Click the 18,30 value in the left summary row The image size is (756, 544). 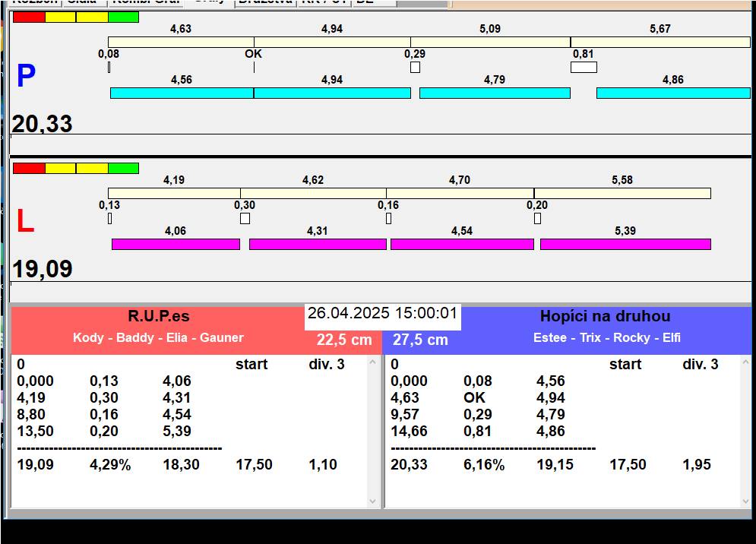(x=181, y=464)
